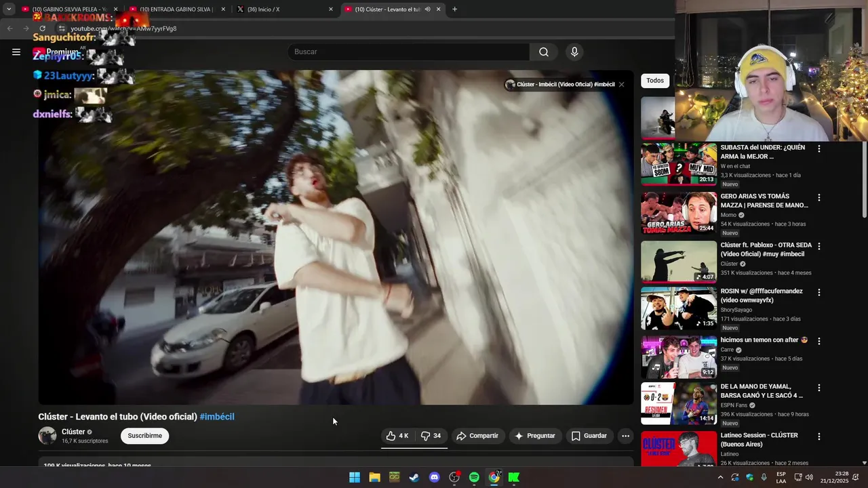Like the video with thumbs-up
Viewport: 868px width, 488px height.
[397, 436]
